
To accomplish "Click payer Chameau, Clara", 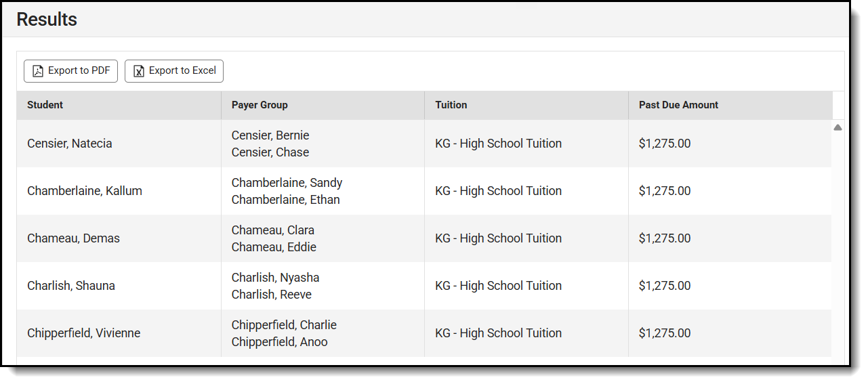I will 273,230.
